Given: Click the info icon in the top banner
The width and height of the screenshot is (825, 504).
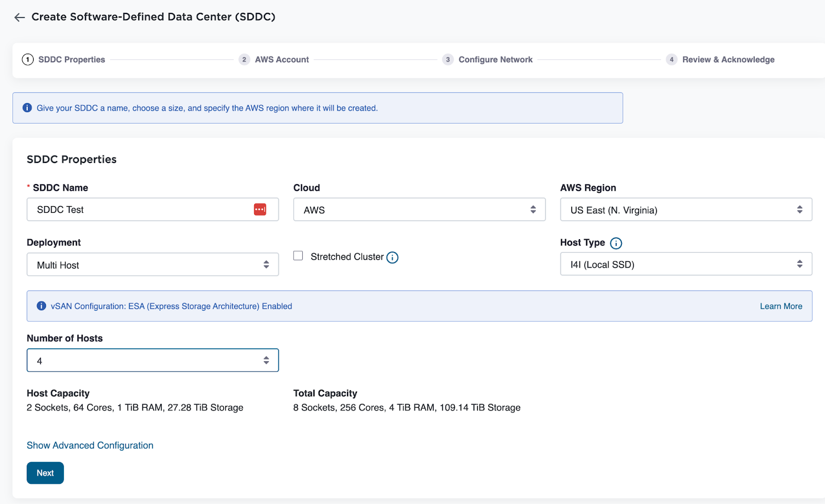Looking at the screenshot, I should [27, 108].
